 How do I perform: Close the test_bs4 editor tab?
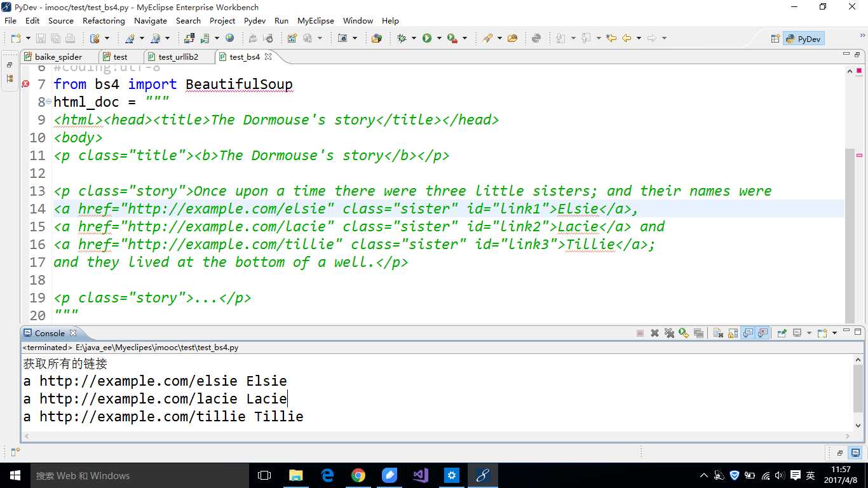268,57
